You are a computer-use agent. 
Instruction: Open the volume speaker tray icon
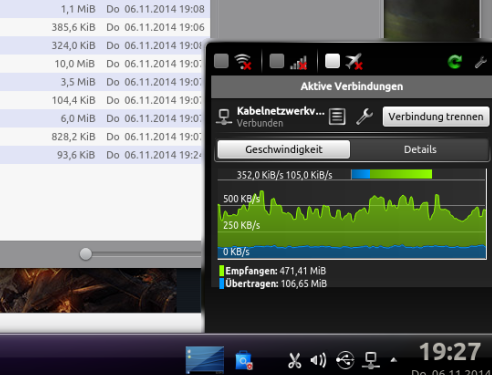(318, 361)
